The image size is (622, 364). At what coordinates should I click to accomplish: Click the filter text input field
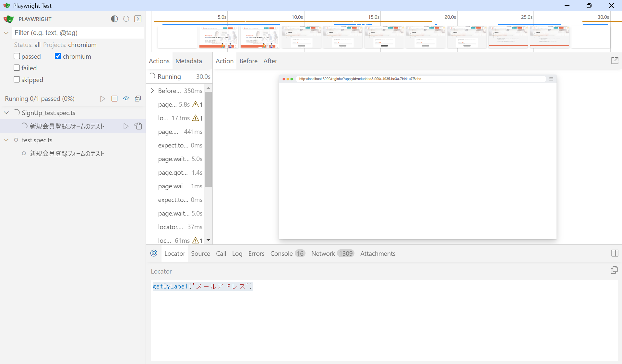click(78, 33)
